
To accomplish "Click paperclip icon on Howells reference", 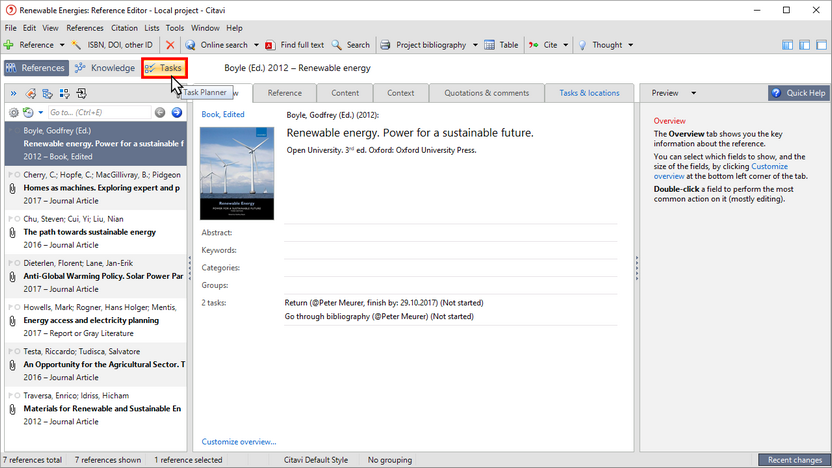I will 12,321.
